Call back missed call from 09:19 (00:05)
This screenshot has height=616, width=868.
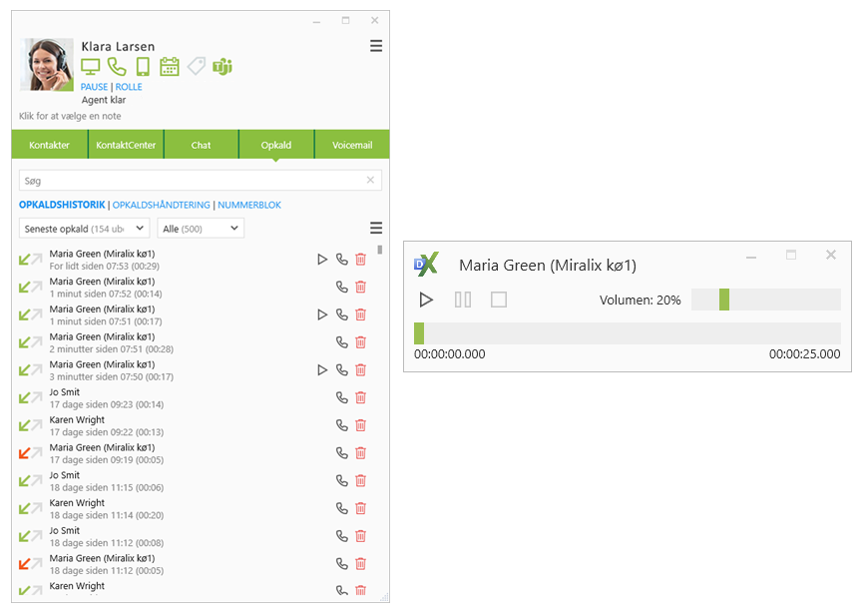[x=342, y=453]
